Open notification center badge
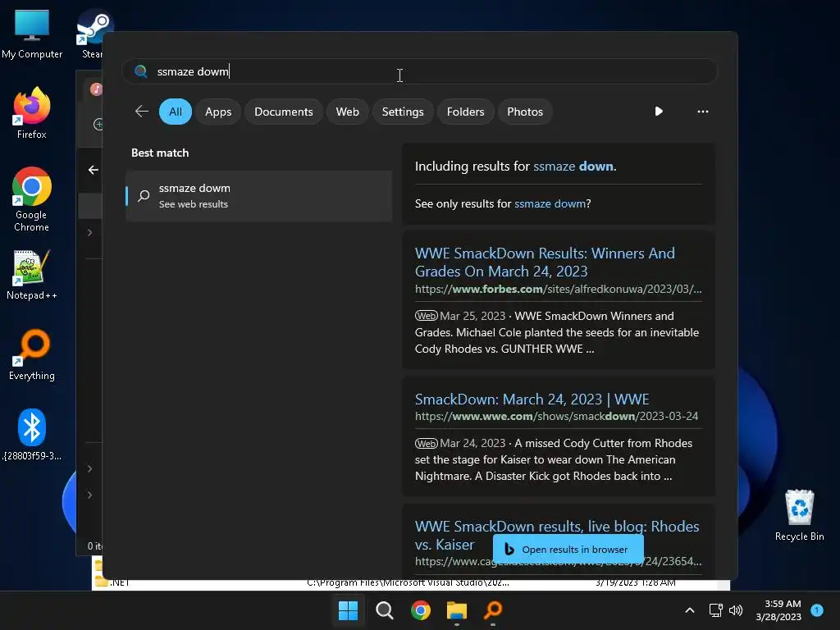 [817, 609]
